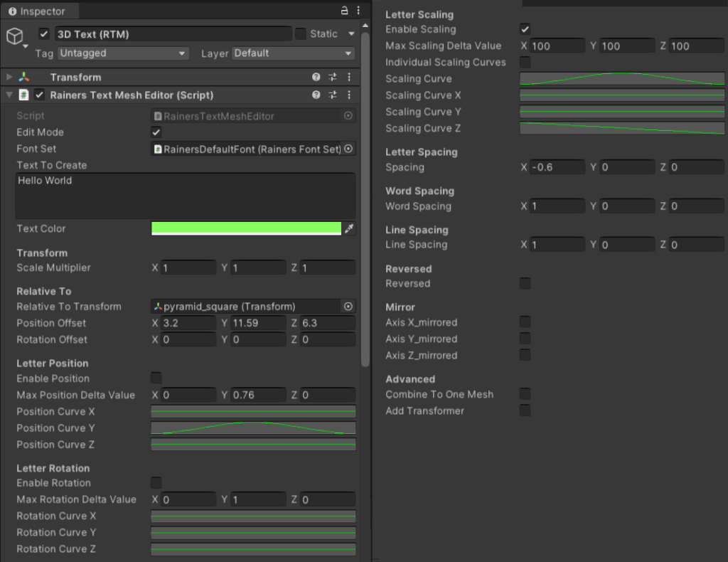Image resolution: width=728 pixels, height=562 pixels.
Task: Open the GameObject icon dropdown arrow
Action: pyautogui.click(x=25, y=46)
